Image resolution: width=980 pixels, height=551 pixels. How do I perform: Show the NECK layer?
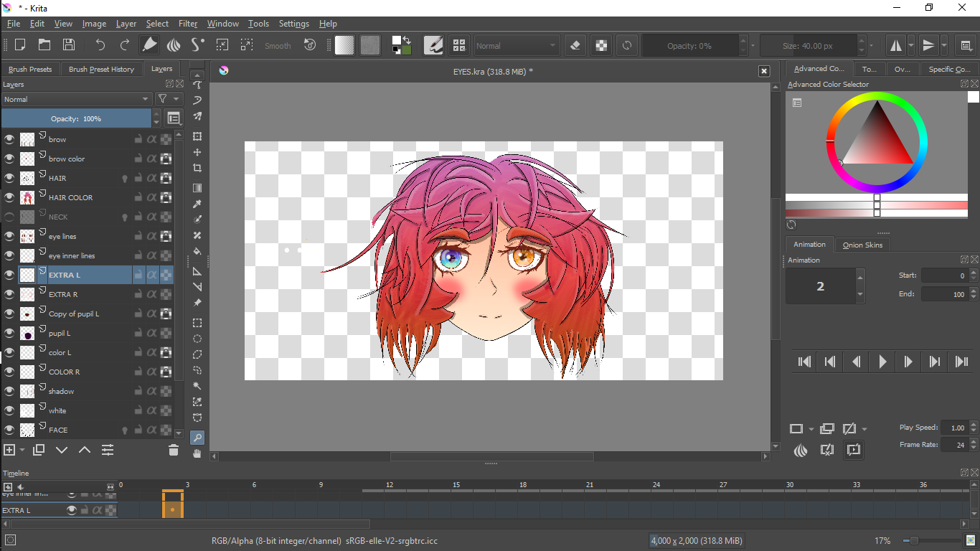tap(9, 217)
